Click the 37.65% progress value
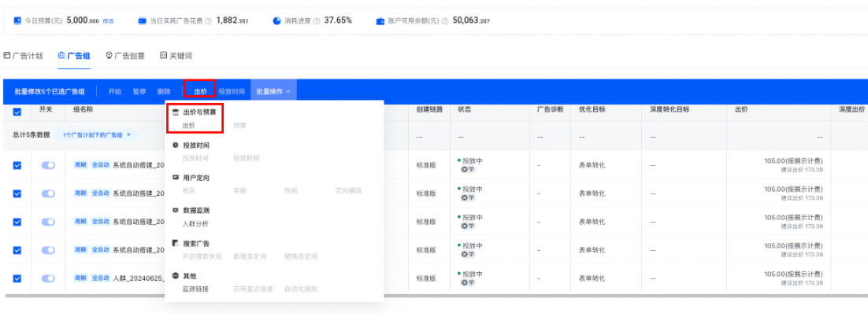Image resolution: width=868 pixels, height=313 pixels. point(338,20)
